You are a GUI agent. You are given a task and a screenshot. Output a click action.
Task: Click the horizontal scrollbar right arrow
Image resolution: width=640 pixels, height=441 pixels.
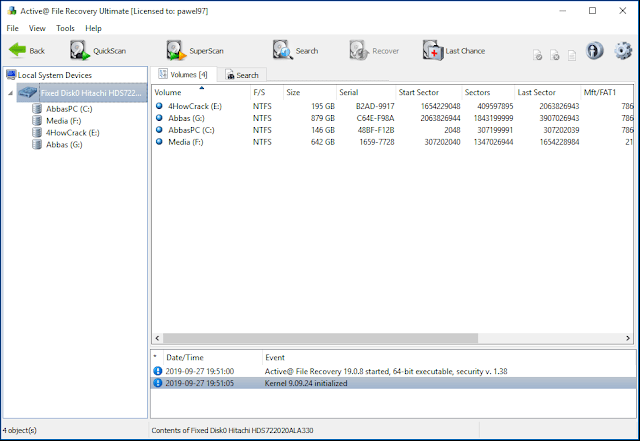[x=628, y=338]
